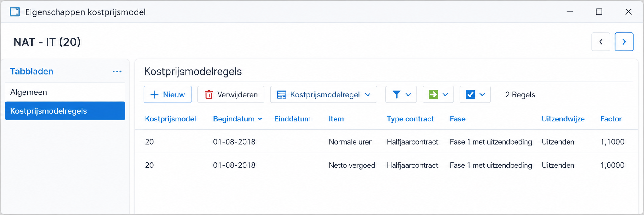Go to next record with right arrow
Screen dimensions: 644x215
click(624, 42)
